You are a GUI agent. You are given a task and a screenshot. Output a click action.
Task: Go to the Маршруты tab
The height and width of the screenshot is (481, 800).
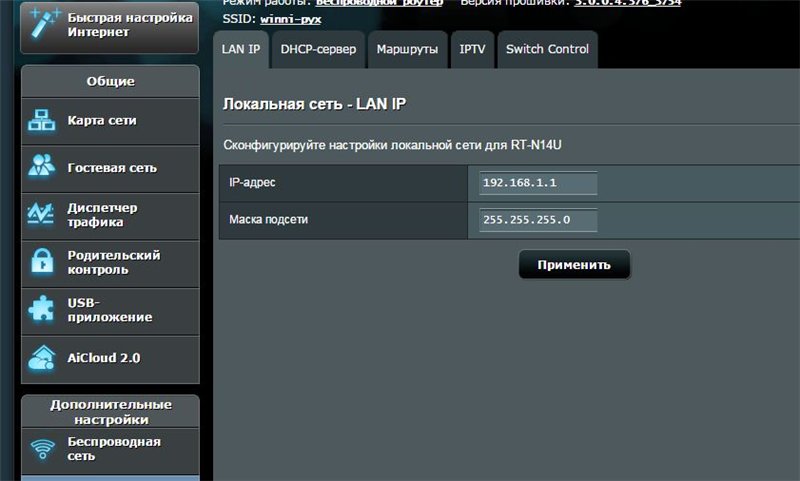(408, 49)
